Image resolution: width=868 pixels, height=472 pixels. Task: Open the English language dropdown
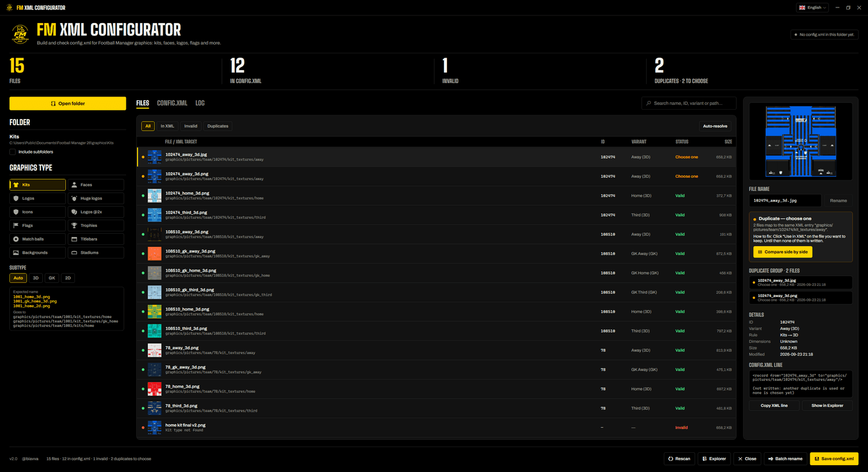pos(812,7)
